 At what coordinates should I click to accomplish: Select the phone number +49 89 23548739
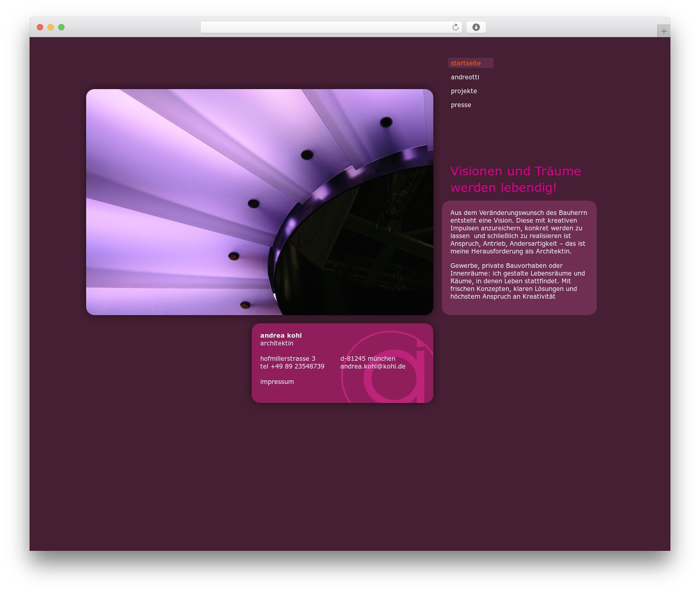(x=297, y=367)
